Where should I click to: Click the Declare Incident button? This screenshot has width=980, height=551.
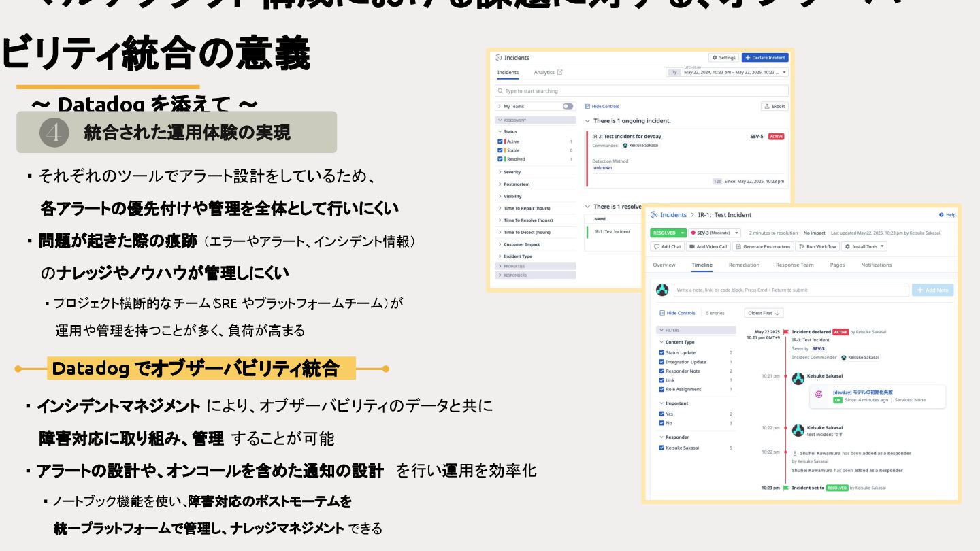765,58
